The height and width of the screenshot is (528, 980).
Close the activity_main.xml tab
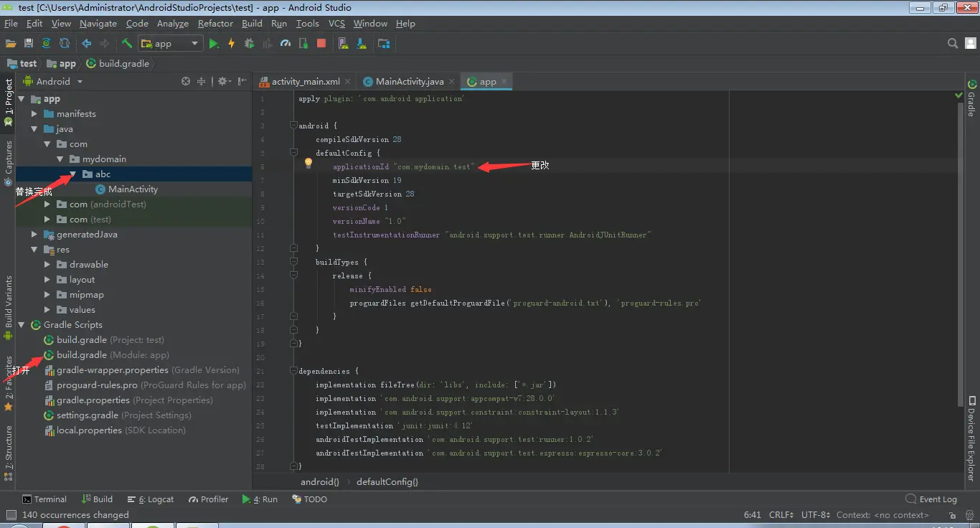(x=348, y=82)
